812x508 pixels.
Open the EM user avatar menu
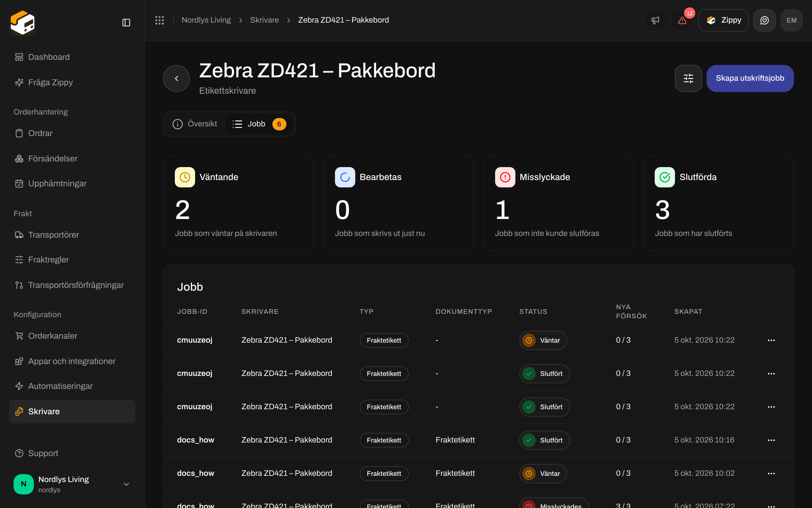tap(791, 20)
